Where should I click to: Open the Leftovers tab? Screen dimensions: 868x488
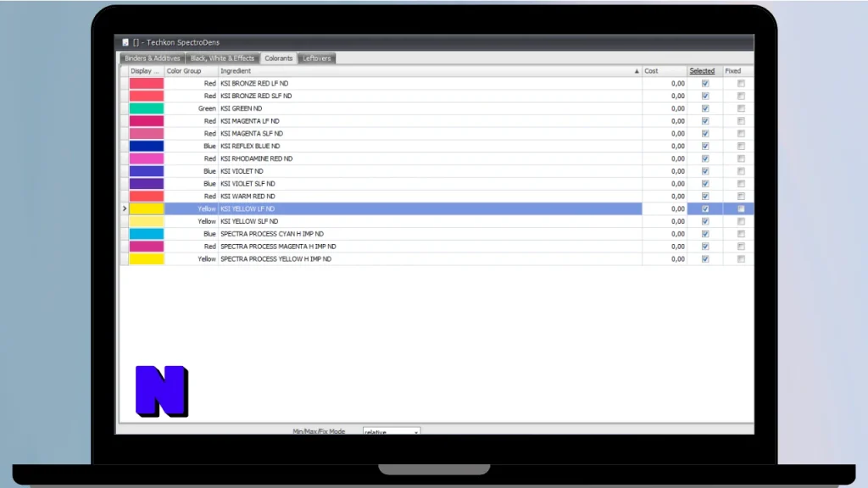click(x=317, y=58)
